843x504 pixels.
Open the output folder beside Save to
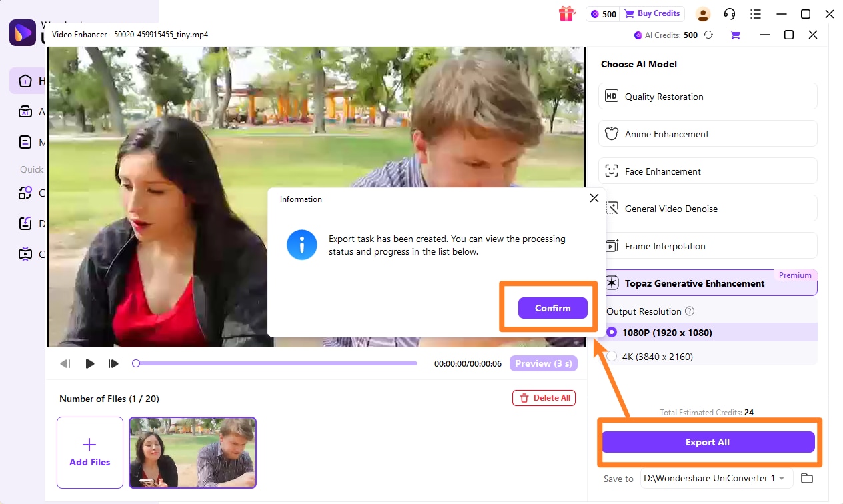click(806, 478)
